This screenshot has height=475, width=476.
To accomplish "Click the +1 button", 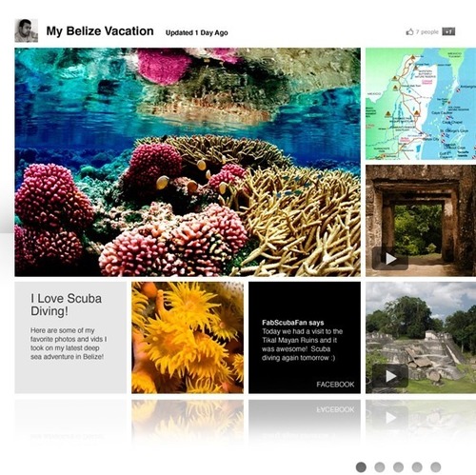I will click(448, 31).
